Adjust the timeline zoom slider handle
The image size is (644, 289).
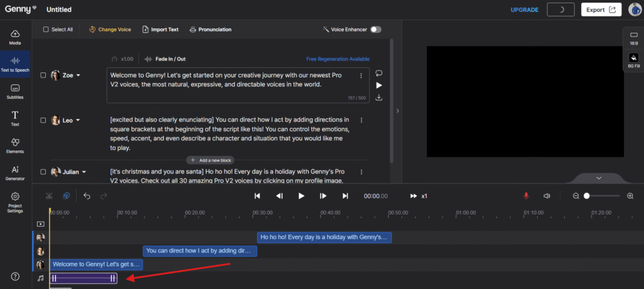[587, 196]
